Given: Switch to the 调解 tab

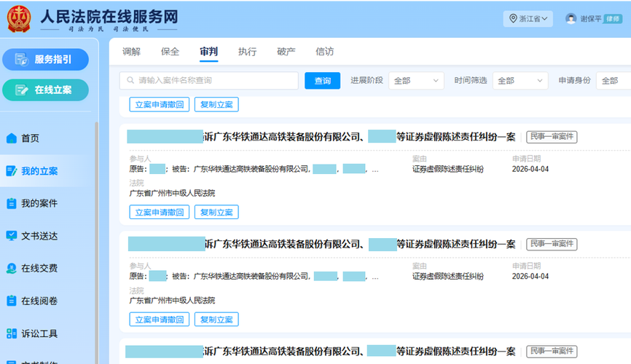Looking at the screenshot, I should 132,52.
